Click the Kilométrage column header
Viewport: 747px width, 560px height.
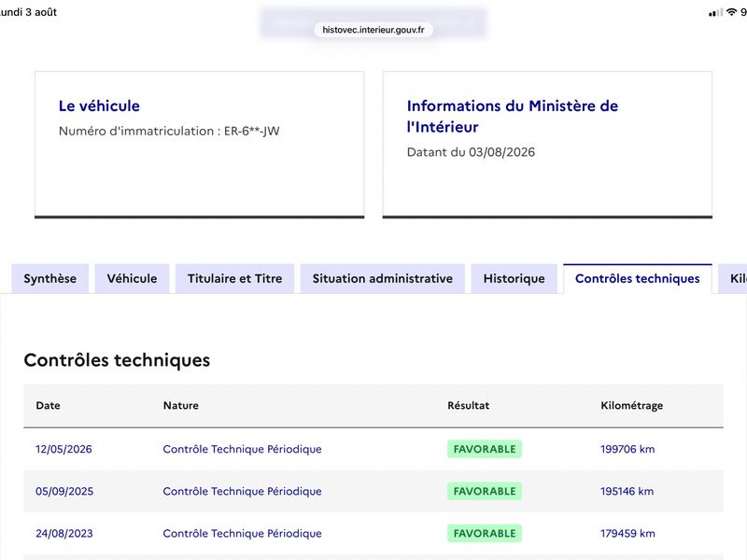[x=632, y=406]
